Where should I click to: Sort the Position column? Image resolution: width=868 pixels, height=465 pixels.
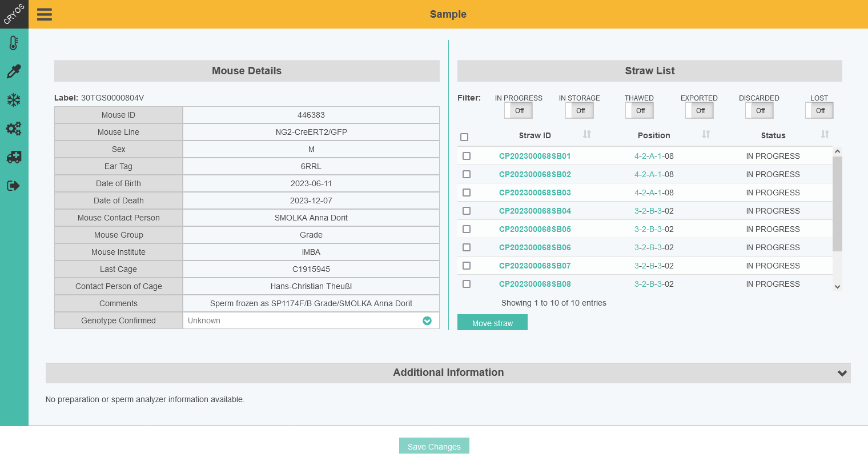click(706, 135)
